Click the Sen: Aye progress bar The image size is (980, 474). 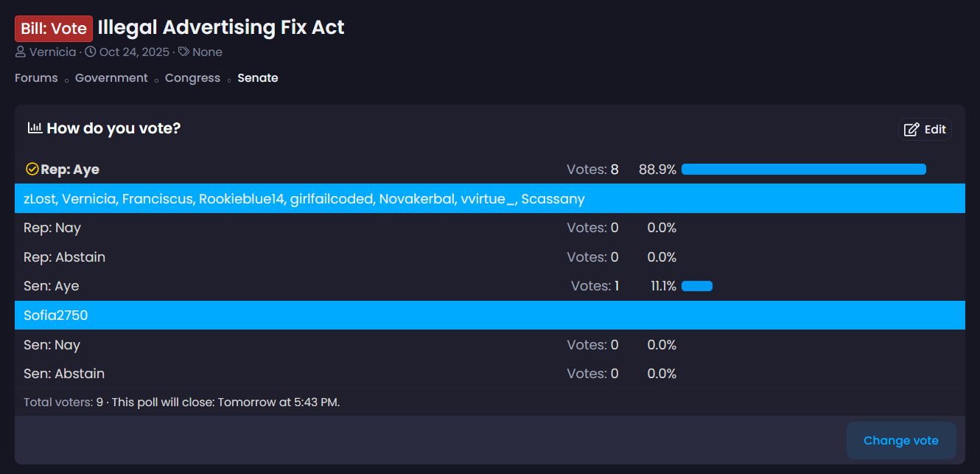pyautogui.click(x=697, y=286)
